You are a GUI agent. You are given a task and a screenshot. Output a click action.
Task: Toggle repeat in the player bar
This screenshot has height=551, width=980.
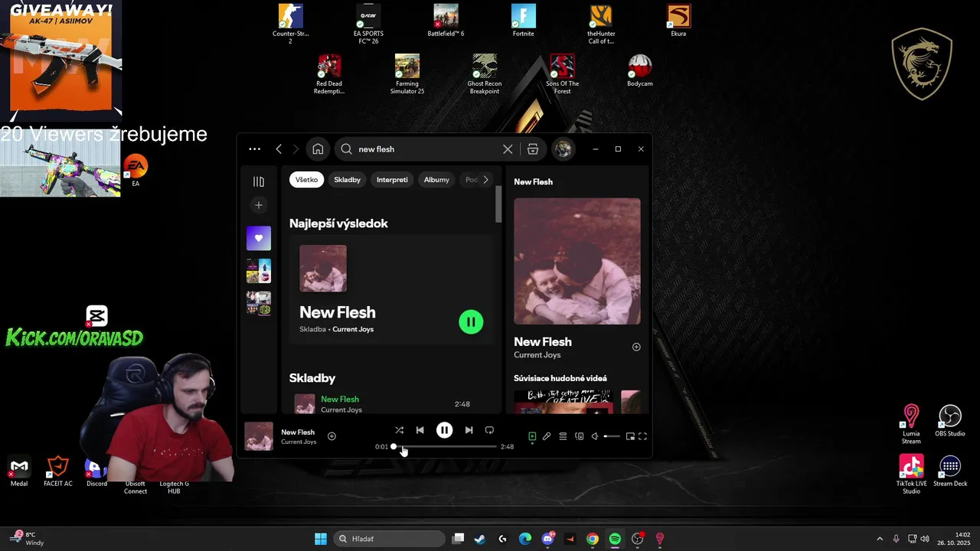pos(489,430)
